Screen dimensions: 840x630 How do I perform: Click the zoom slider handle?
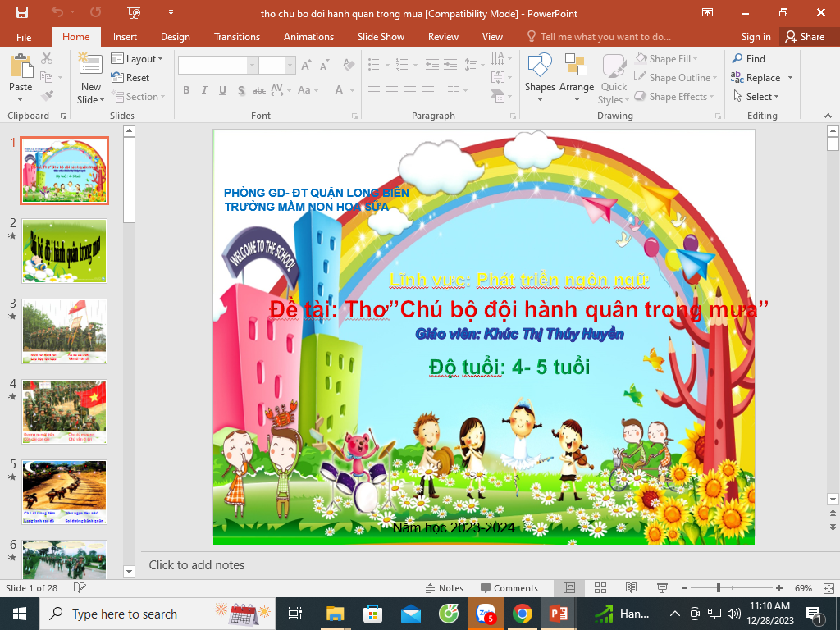coord(719,588)
